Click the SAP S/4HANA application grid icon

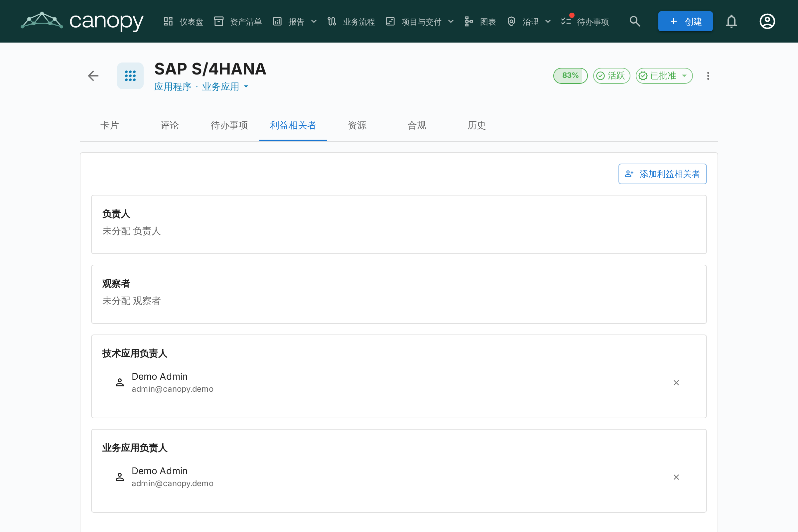(x=130, y=76)
